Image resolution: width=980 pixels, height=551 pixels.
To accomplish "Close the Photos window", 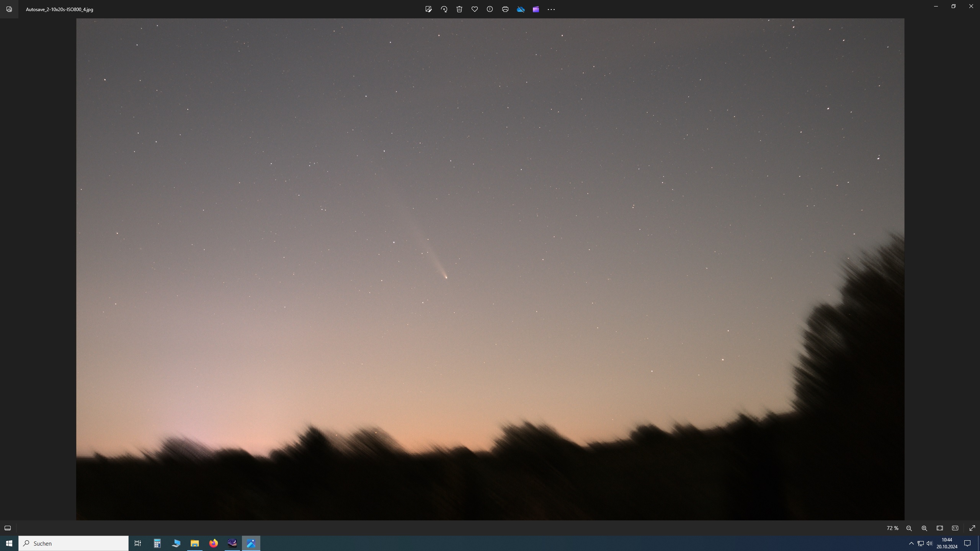I will pos(971,6).
